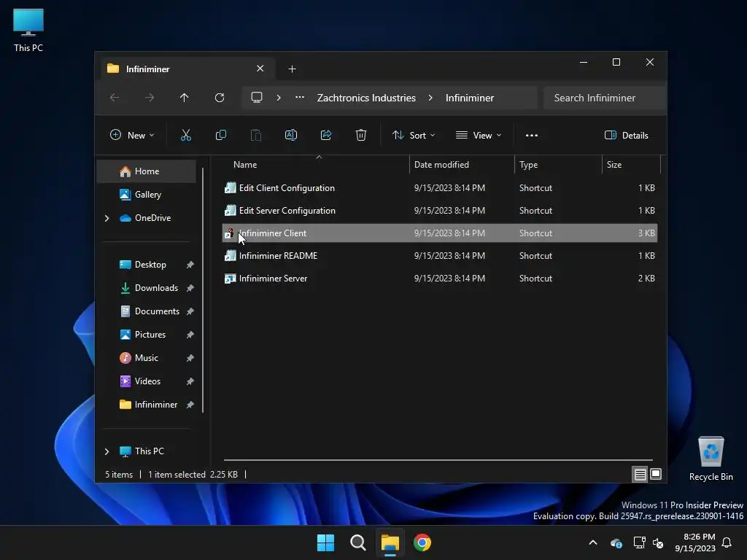This screenshot has height=560, width=747.
Task: Open the Sort dropdown menu
Action: click(x=414, y=135)
